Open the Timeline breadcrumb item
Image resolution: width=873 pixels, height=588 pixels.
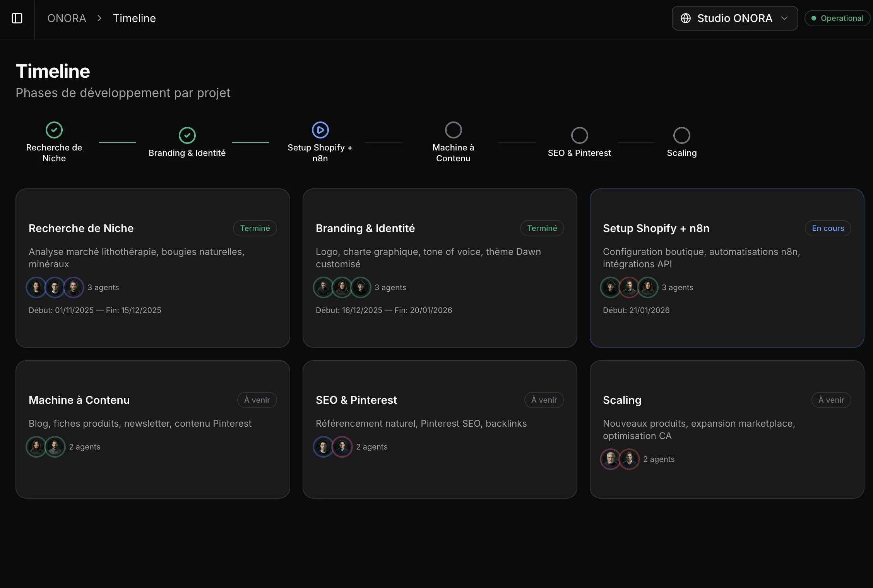(x=134, y=18)
